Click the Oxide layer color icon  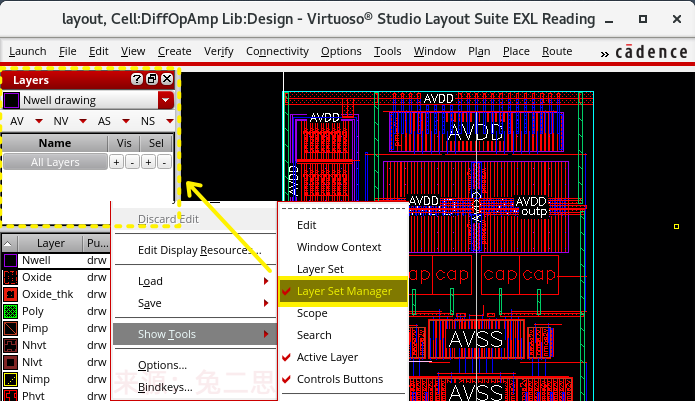pyautogui.click(x=10, y=277)
